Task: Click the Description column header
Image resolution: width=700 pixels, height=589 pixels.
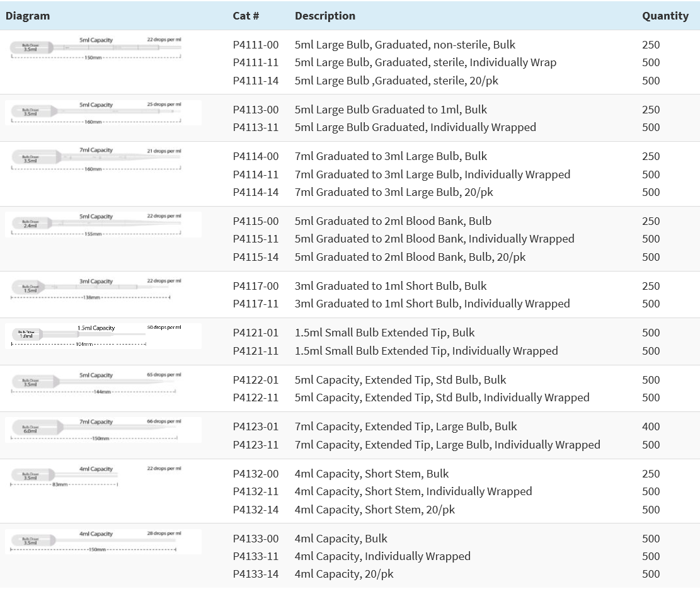Action: (324, 16)
